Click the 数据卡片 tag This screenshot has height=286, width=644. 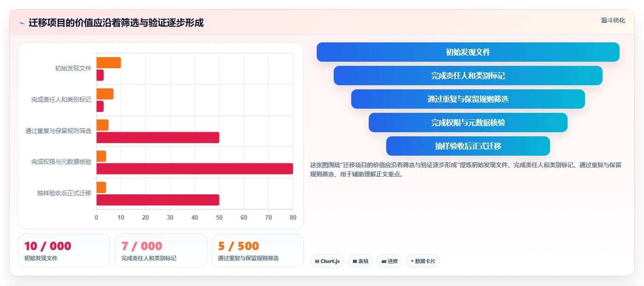(423, 261)
